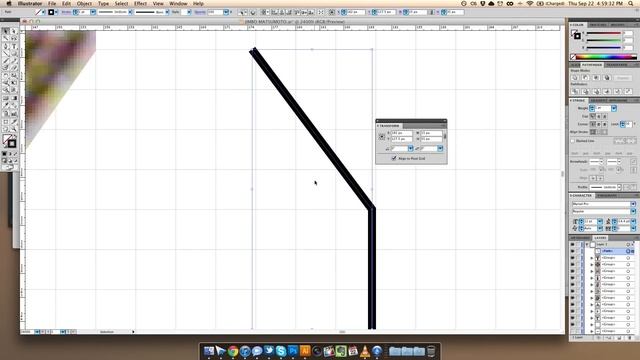Click the Intersect shape mode icon

[596, 78]
